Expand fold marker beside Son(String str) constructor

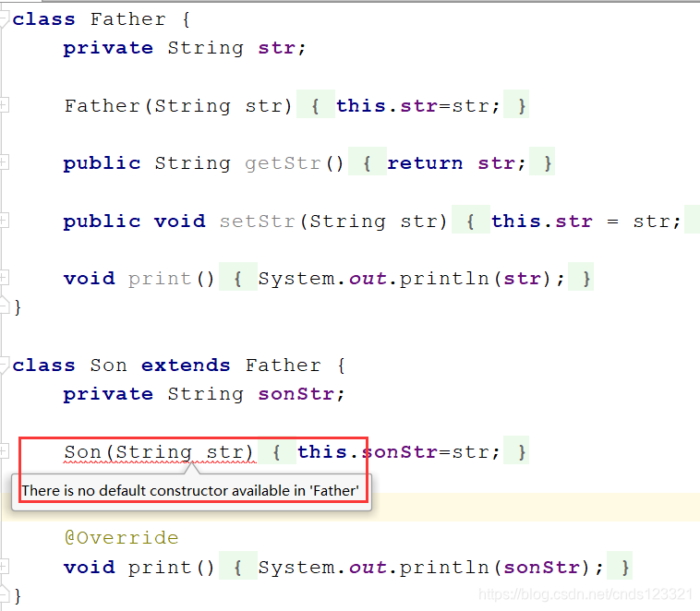pos(4,451)
